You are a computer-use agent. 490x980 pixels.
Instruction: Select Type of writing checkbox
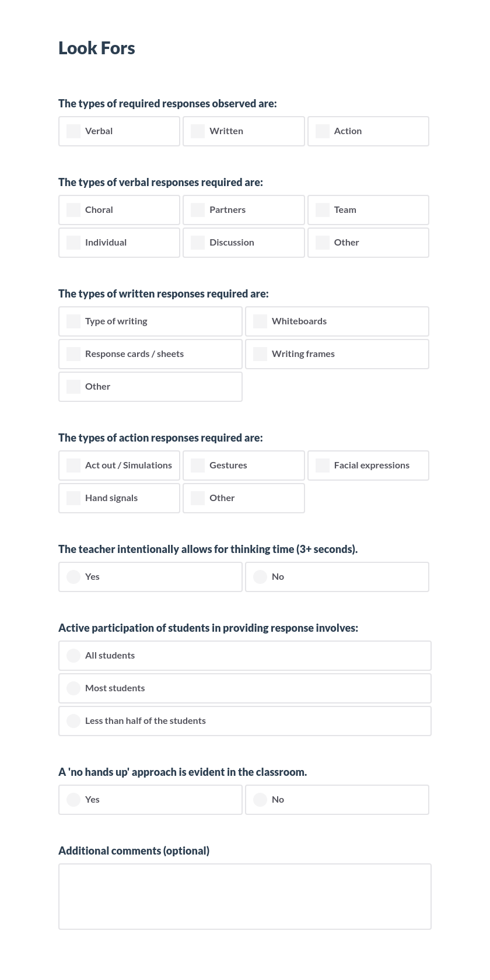point(73,321)
